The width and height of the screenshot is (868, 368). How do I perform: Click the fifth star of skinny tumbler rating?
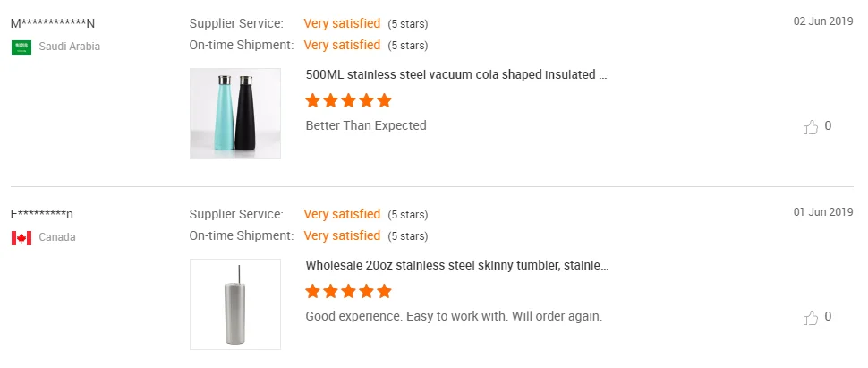coord(384,291)
